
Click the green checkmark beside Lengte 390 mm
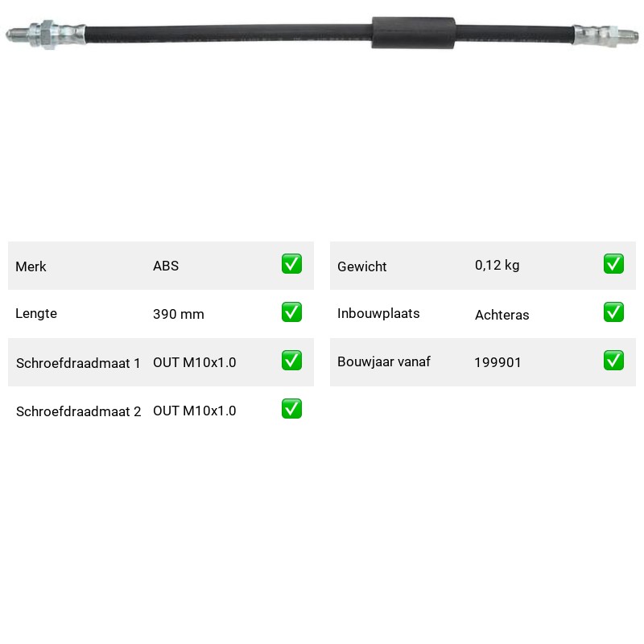(x=291, y=312)
